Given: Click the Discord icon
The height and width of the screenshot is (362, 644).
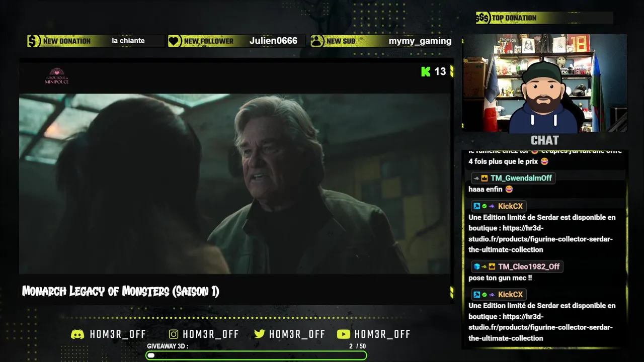Looking at the screenshot, I should (x=77, y=334).
